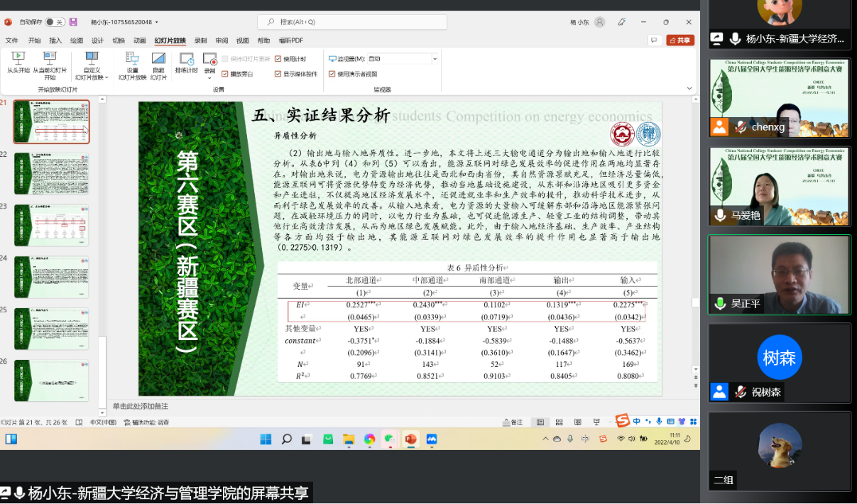Open Set Up Slide Show (设置幻灯片放映)
The height and width of the screenshot is (504, 857).
[133, 65]
